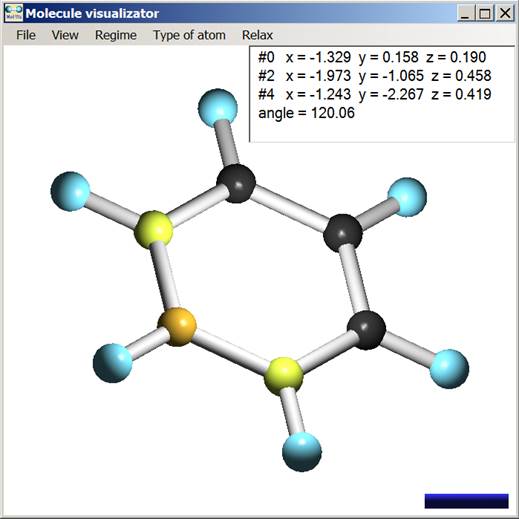Open the Regime menu
The image size is (519, 519).
(x=116, y=35)
